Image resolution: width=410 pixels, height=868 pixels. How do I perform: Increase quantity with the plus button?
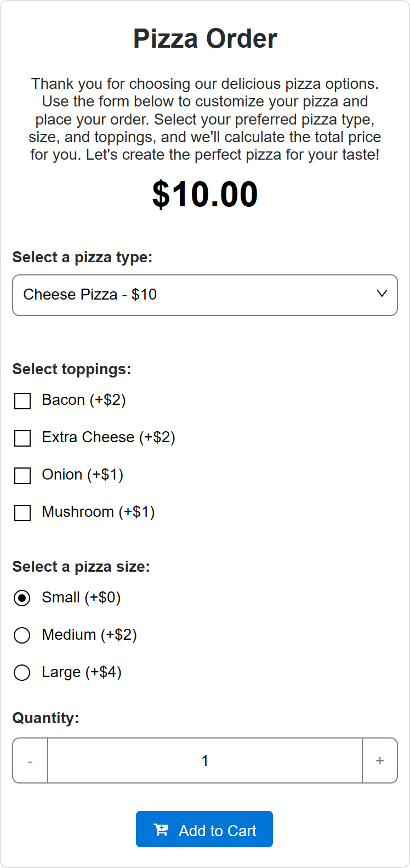pyautogui.click(x=380, y=761)
